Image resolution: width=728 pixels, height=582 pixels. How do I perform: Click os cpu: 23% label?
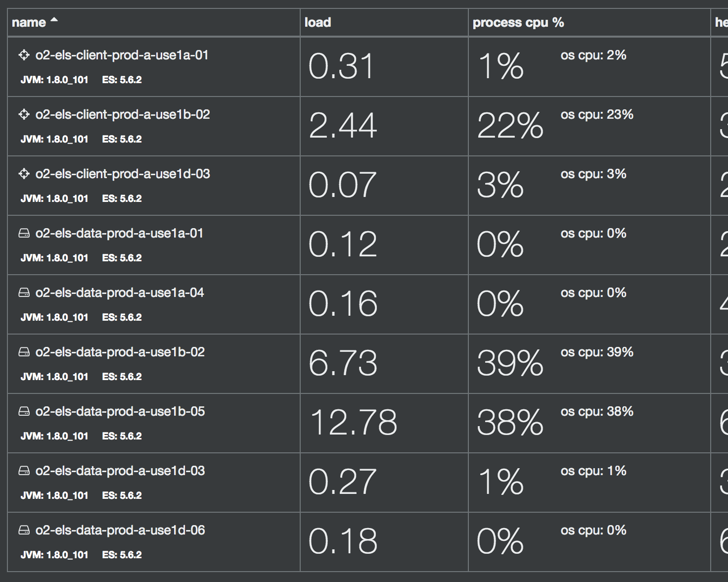(597, 114)
